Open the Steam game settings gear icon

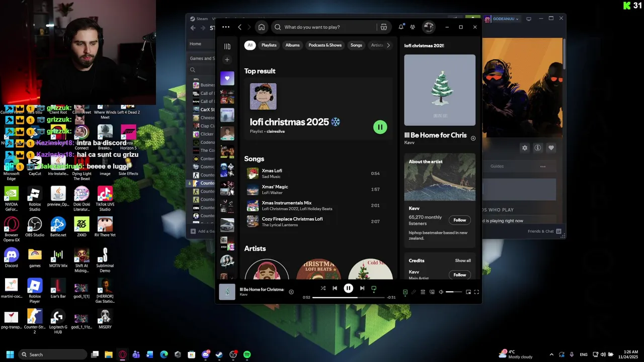525,148
